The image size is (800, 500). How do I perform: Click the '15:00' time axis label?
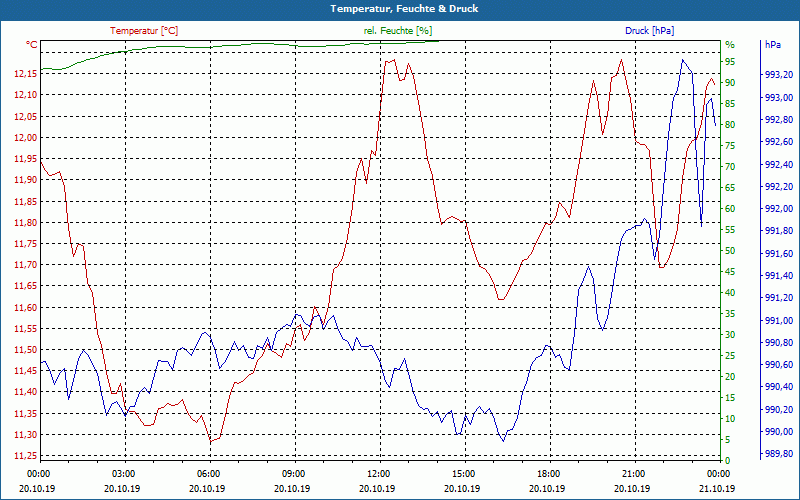(463, 474)
